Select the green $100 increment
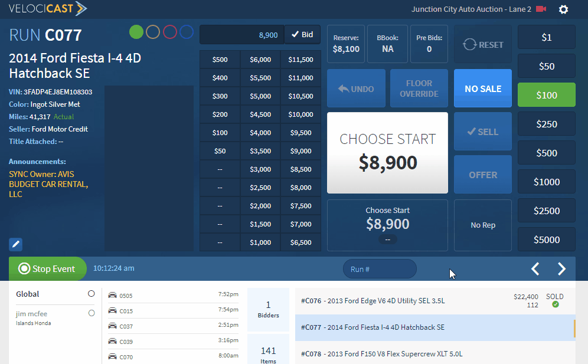The height and width of the screenshot is (364, 588). click(546, 95)
